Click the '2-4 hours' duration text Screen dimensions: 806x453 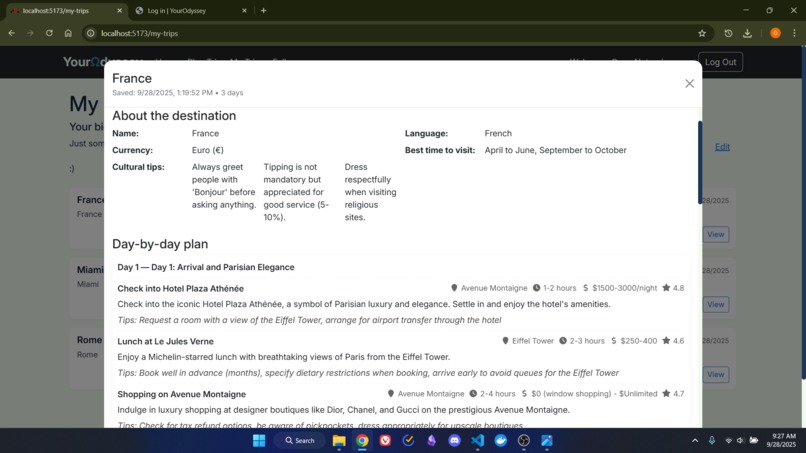[x=498, y=394]
